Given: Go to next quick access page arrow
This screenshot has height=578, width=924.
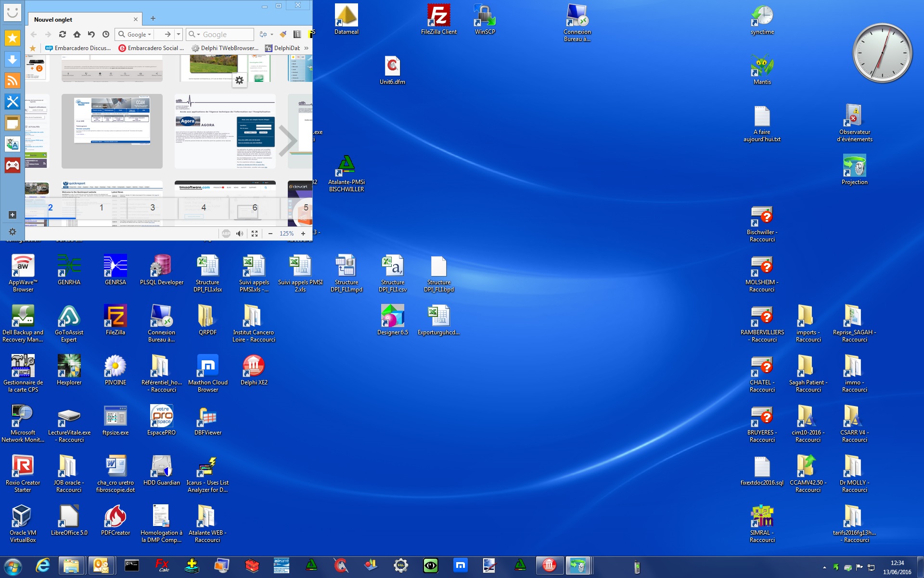Looking at the screenshot, I should (287, 141).
